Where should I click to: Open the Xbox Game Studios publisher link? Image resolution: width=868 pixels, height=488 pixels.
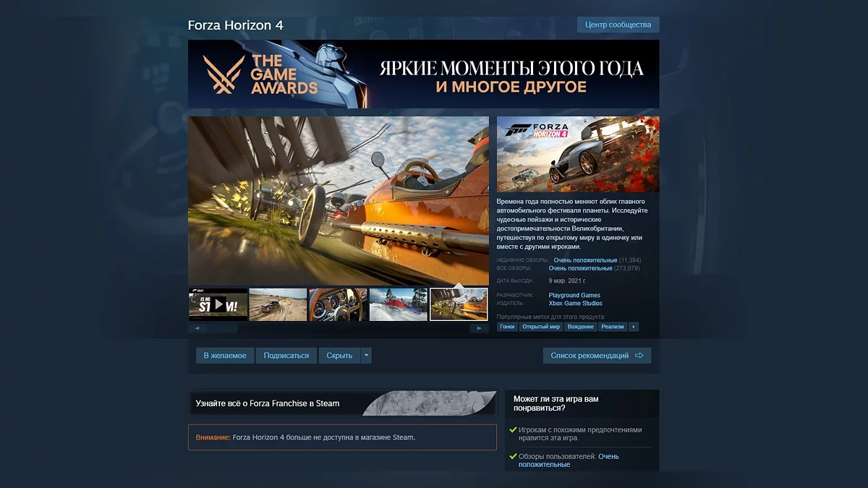[575, 304]
